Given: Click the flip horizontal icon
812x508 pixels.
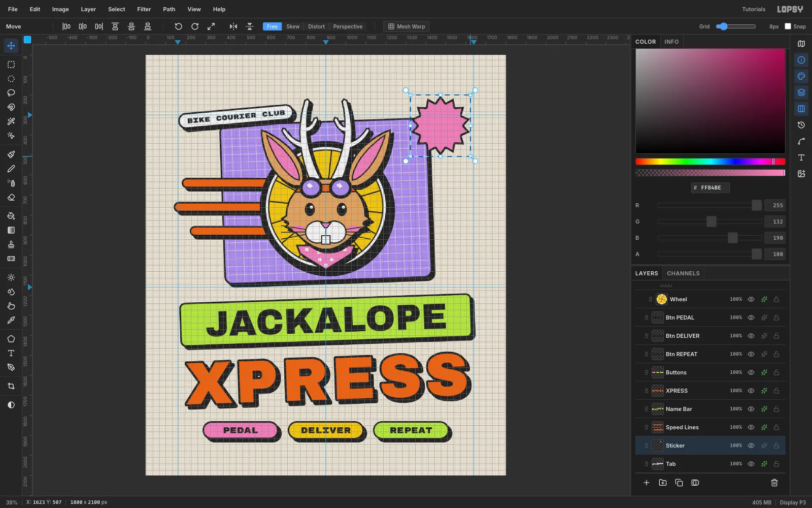Looking at the screenshot, I should click(x=233, y=26).
